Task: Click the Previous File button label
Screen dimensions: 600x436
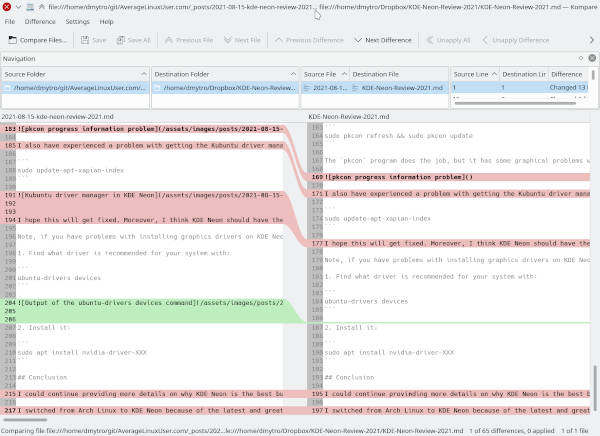Action: (194, 40)
